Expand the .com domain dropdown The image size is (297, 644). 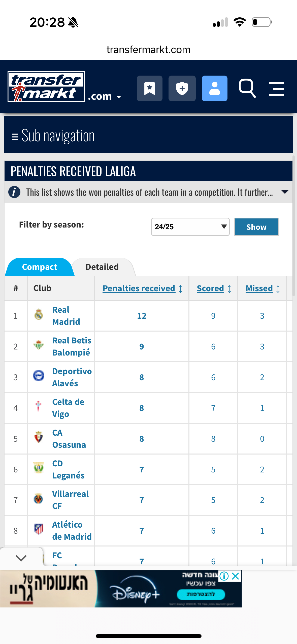pos(105,96)
